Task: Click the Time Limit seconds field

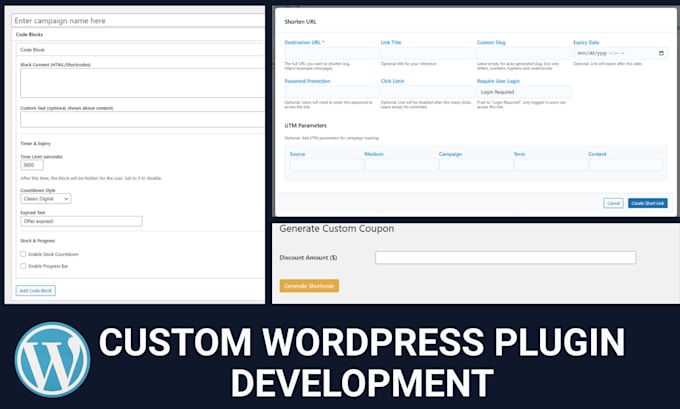Action: (32, 165)
